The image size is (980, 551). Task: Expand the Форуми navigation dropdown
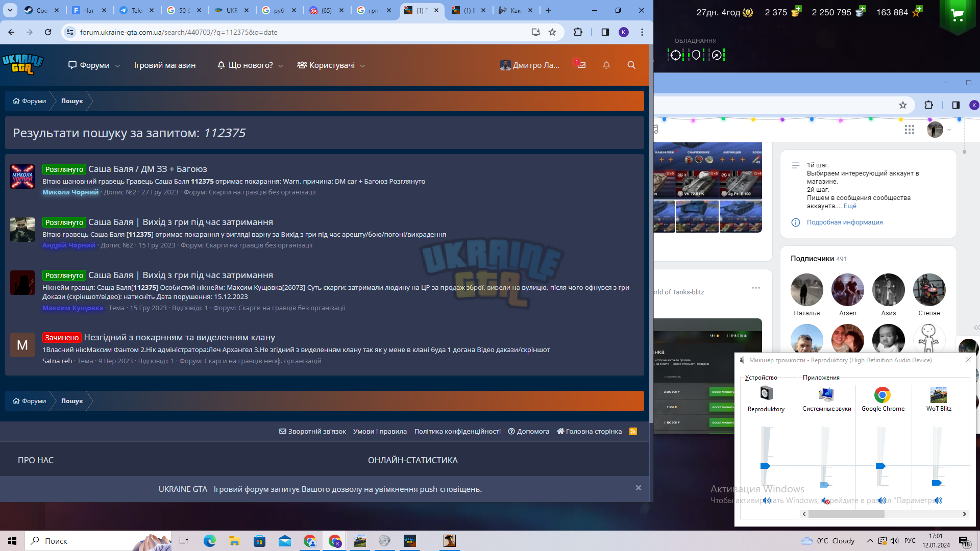[x=117, y=66]
